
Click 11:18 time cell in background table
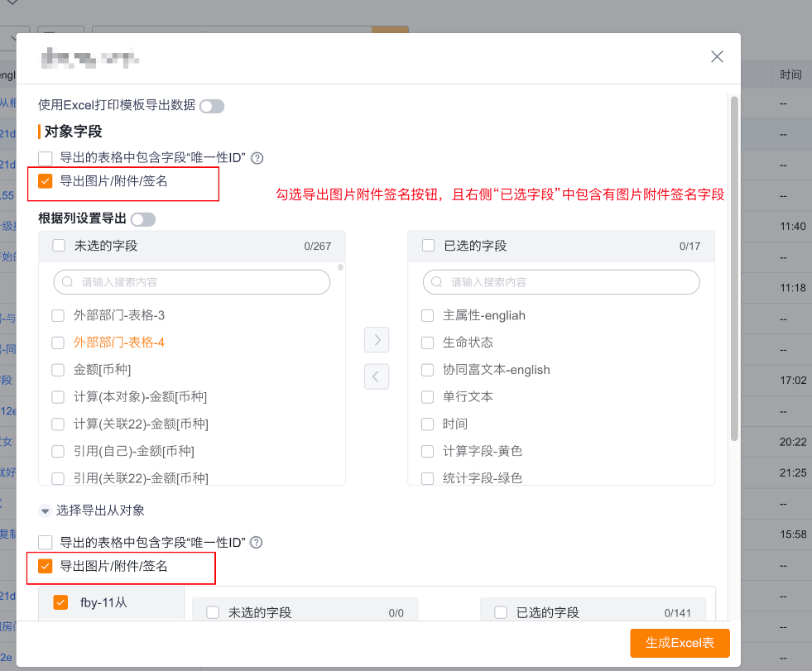tap(792, 288)
